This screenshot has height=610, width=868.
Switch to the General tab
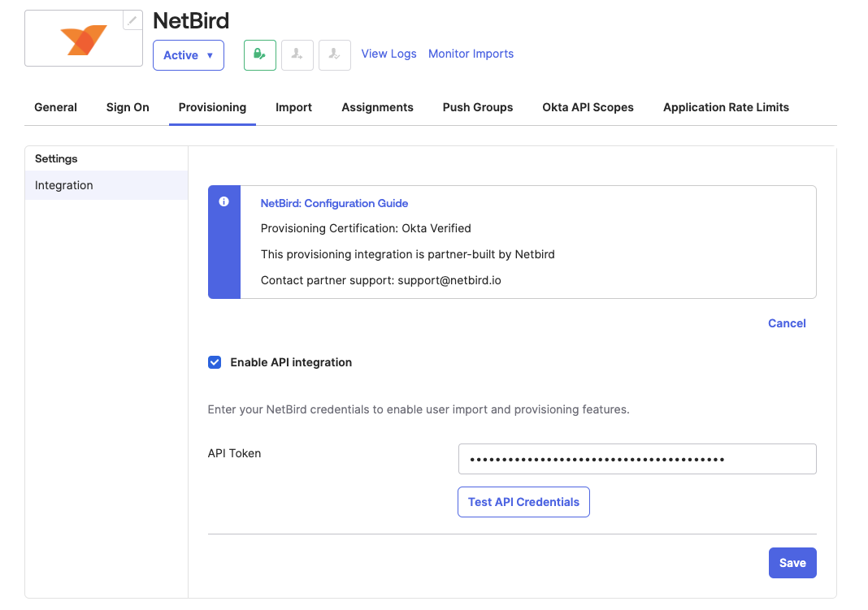pos(55,107)
